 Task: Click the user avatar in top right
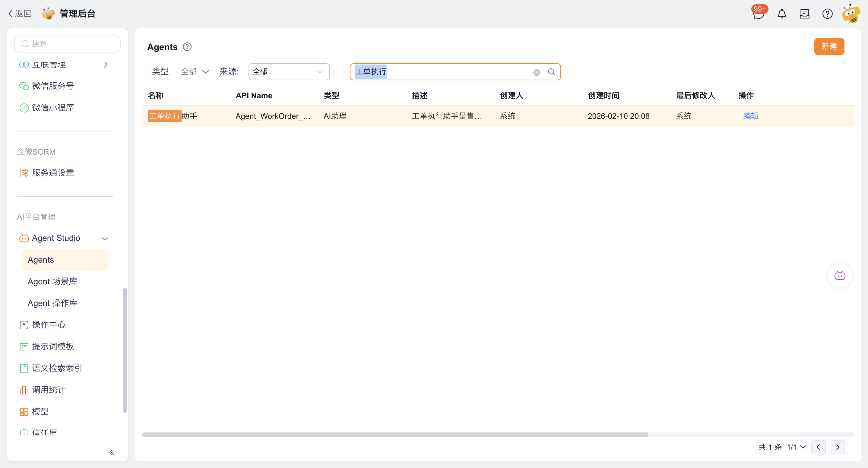pyautogui.click(x=851, y=14)
